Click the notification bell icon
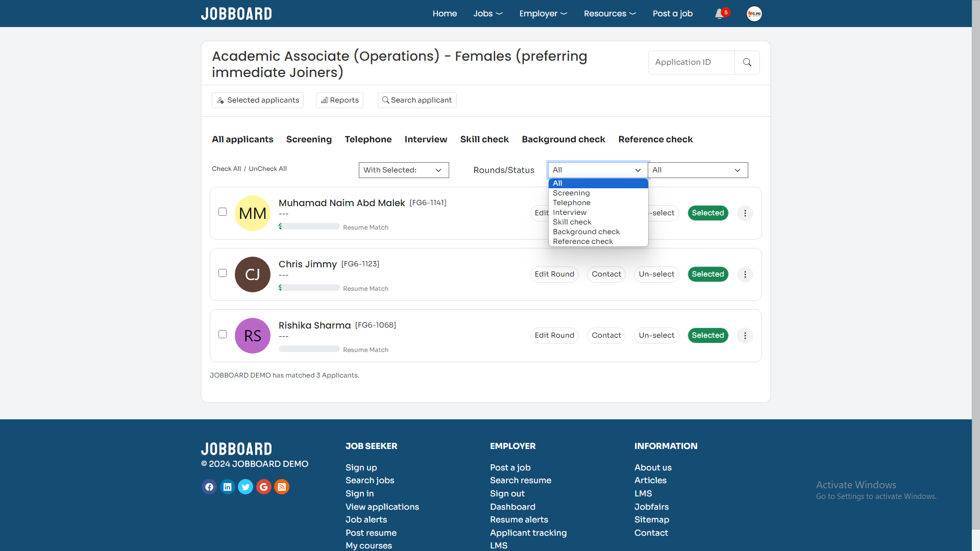Image resolution: width=980 pixels, height=551 pixels. 720,13
